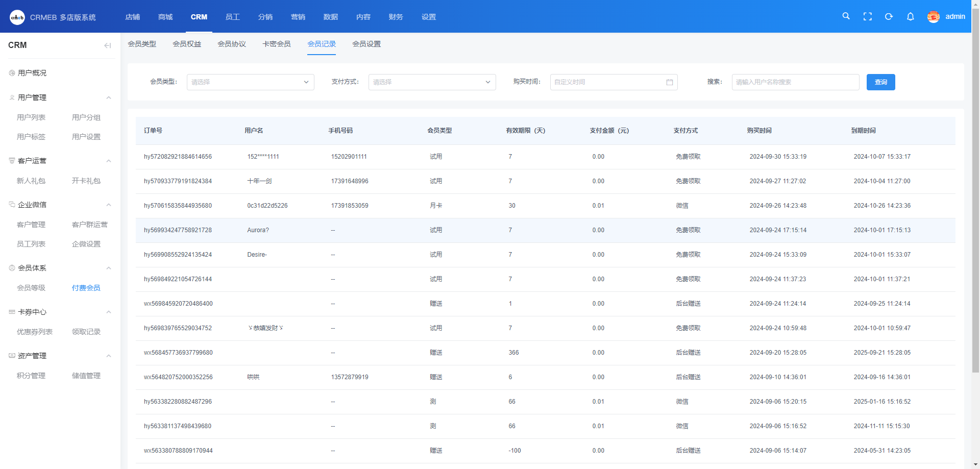Go to 会员等级 in sidebar
Image resolution: width=980 pixels, height=469 pixels.
click(31, 288)
